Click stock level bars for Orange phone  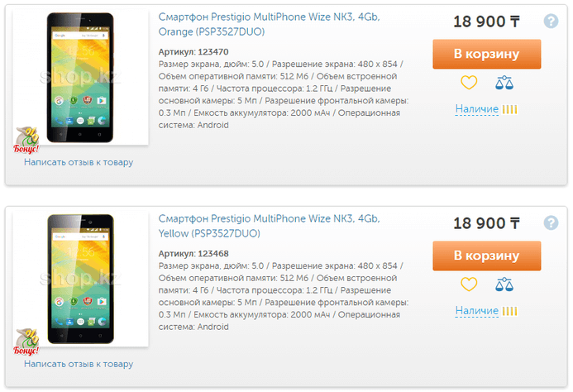pos(510,109)
